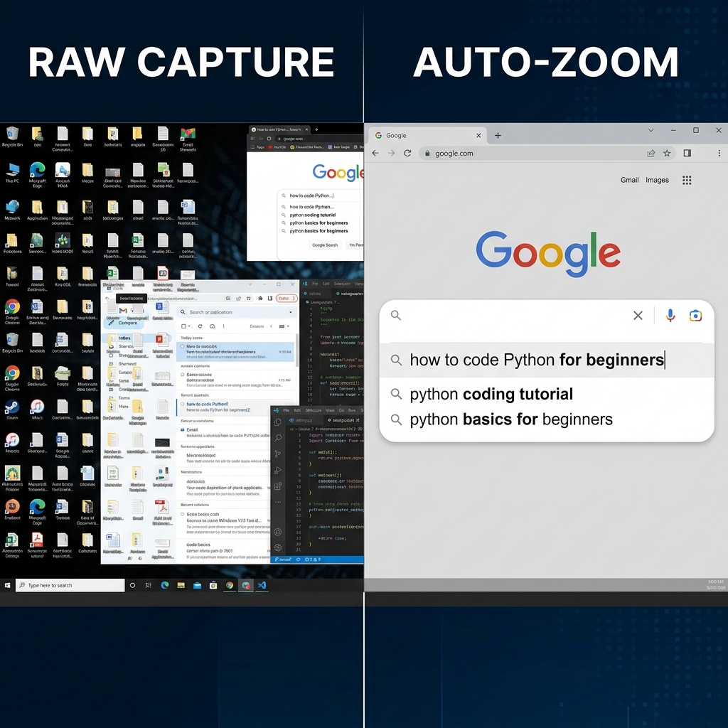Viewport: 728px width, 728px height.
Task: Open Run and Debug in front VS Code window
Action: pos(278,471)
